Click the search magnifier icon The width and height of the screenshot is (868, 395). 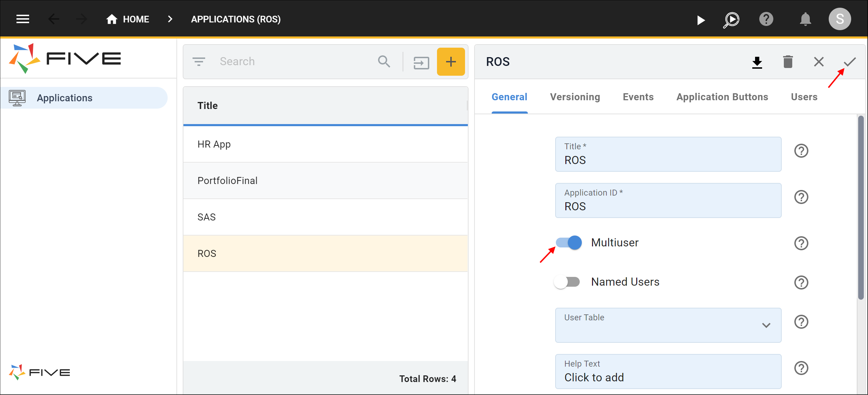[384, 61]
